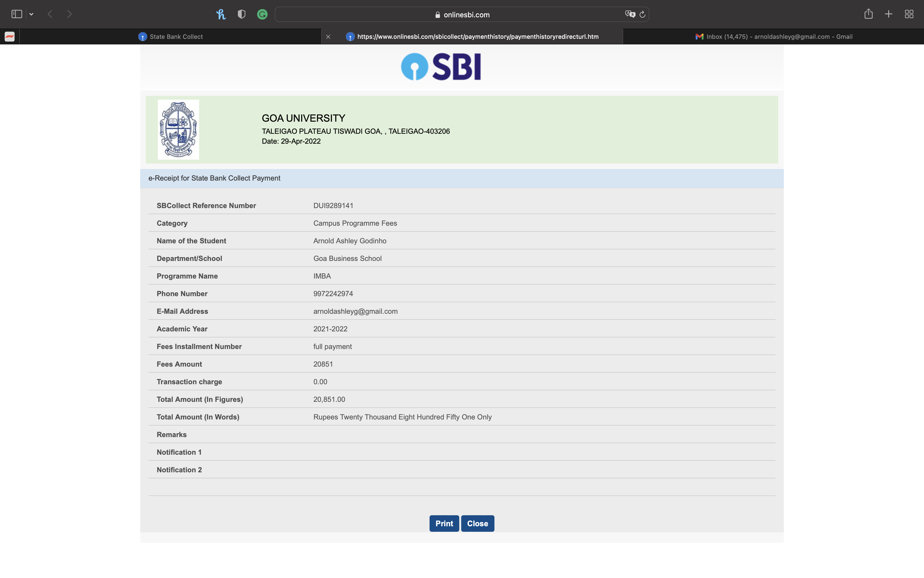924x578 pixels.
Task: Click the e-Receipt for State Bank Collect title
Action: point(214,178)
